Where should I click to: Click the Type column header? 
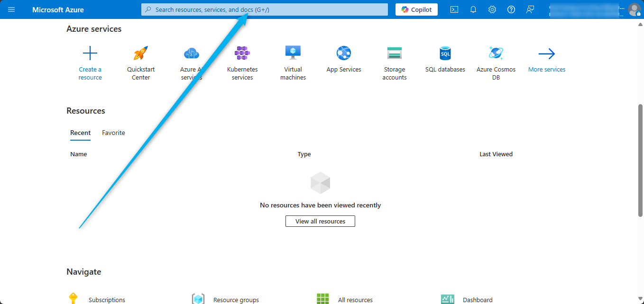click(304, 154)
